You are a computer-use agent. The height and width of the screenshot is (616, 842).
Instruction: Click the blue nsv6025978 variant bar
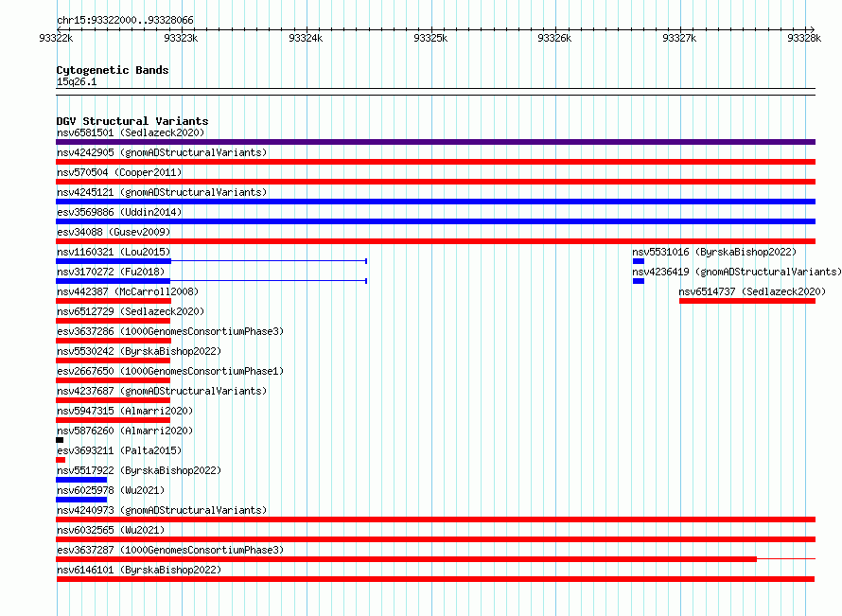[x=81, y=500]
